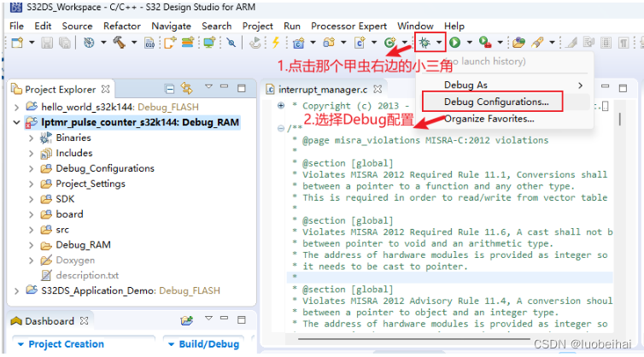644x357 pixels.
Task: Switch to interrupt_manager.c editor tab
Action: click(x=323, y=89)
